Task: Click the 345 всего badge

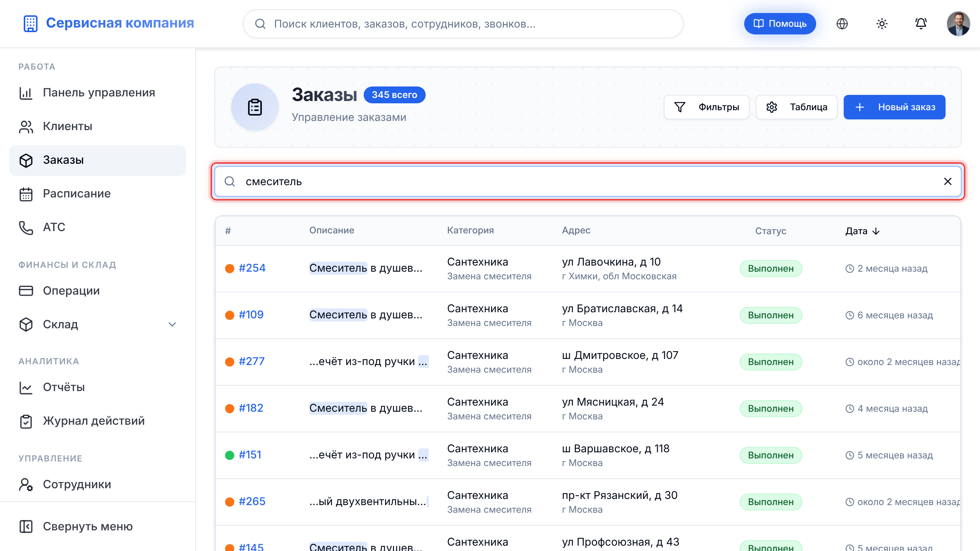Action: pyautogui.click(x=394, y=95)
